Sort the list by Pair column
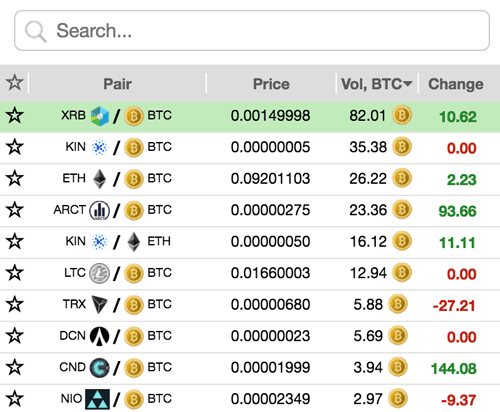Screen dimensions: 500x412 [x=117, y=84]
